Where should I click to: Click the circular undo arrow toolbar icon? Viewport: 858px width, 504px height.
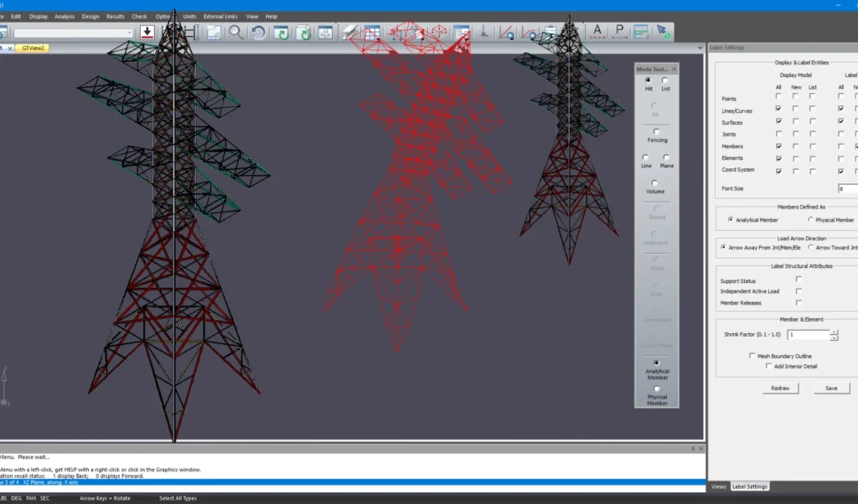[258, 33]
